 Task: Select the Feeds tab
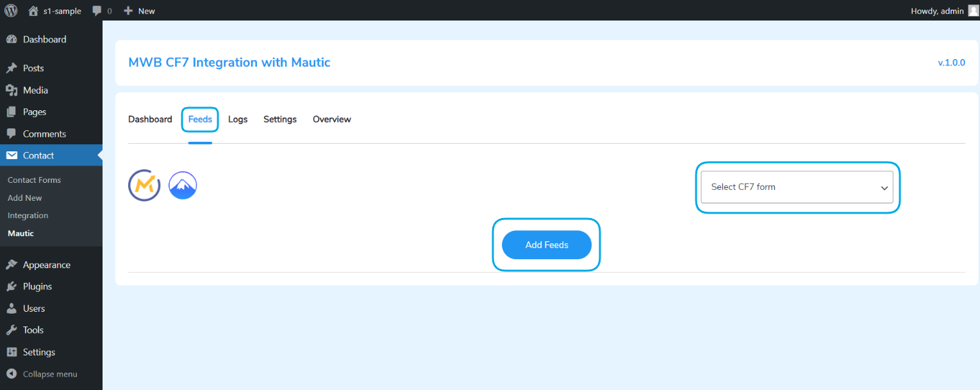(x=200, y=119)
